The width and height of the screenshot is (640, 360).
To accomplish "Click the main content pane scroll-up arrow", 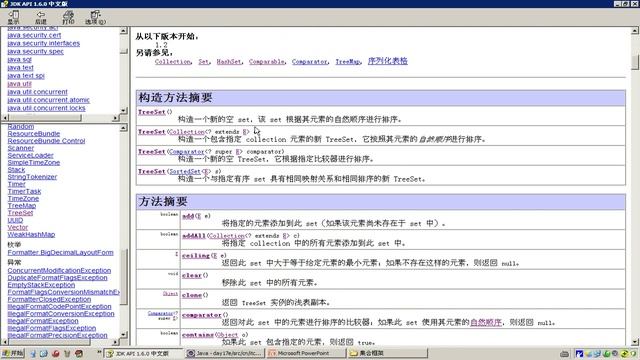I will click(635, 31).
